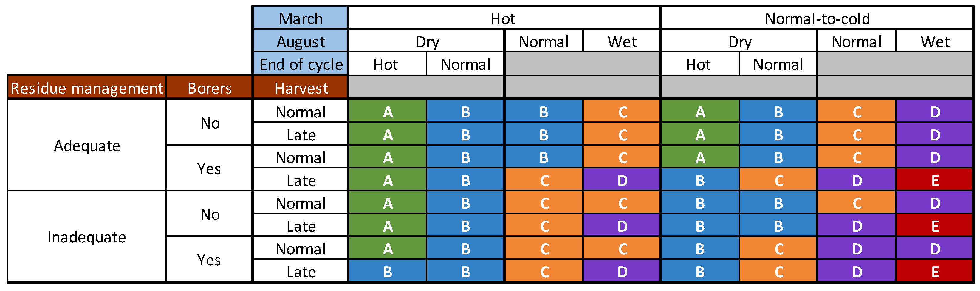Screen dimensions: 980x291
Task: Click the Normal harvest label in the first row
Action: click(301, 112)
